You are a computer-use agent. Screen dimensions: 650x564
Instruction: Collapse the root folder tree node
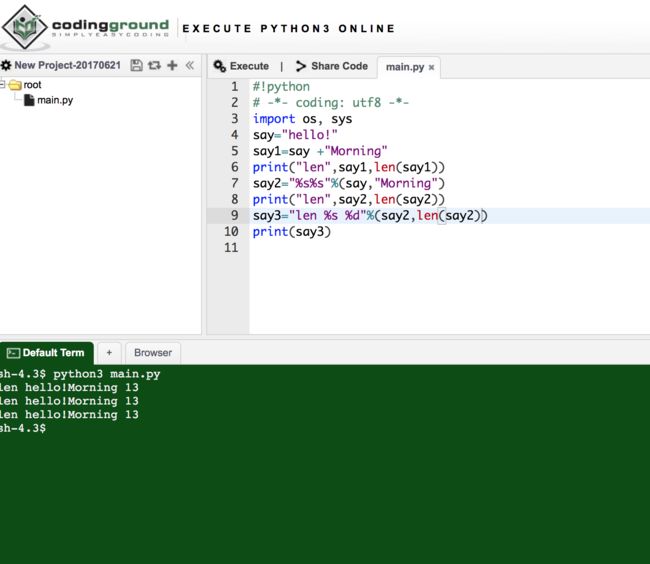pyautogui.click(x=2, y=85)
